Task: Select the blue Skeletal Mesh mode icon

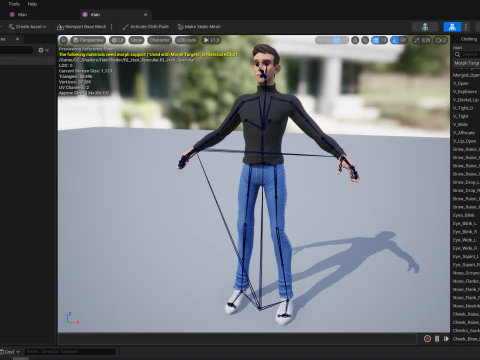Action: tap(452, 27)
